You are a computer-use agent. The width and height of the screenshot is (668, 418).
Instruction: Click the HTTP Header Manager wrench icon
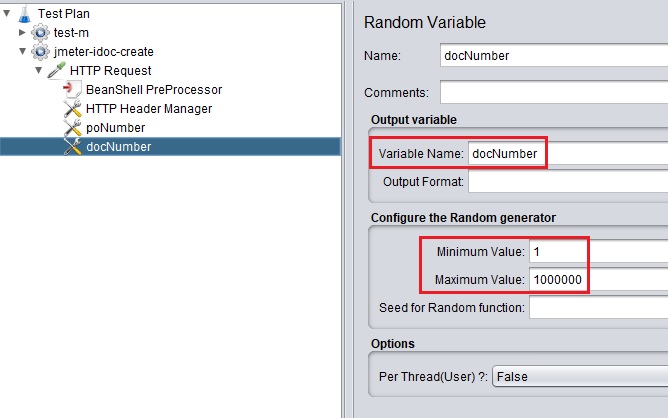pyautogui.click(x=72, y=108)
